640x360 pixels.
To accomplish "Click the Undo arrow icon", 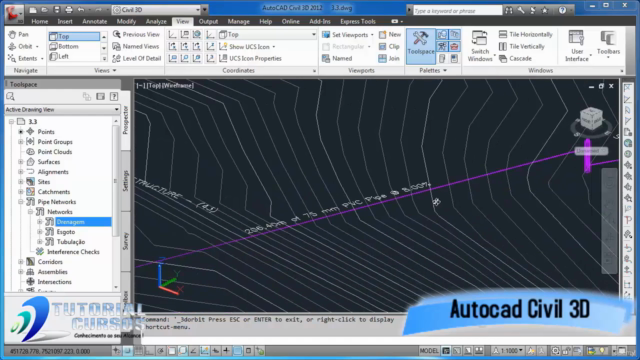I will pos(81,9).
